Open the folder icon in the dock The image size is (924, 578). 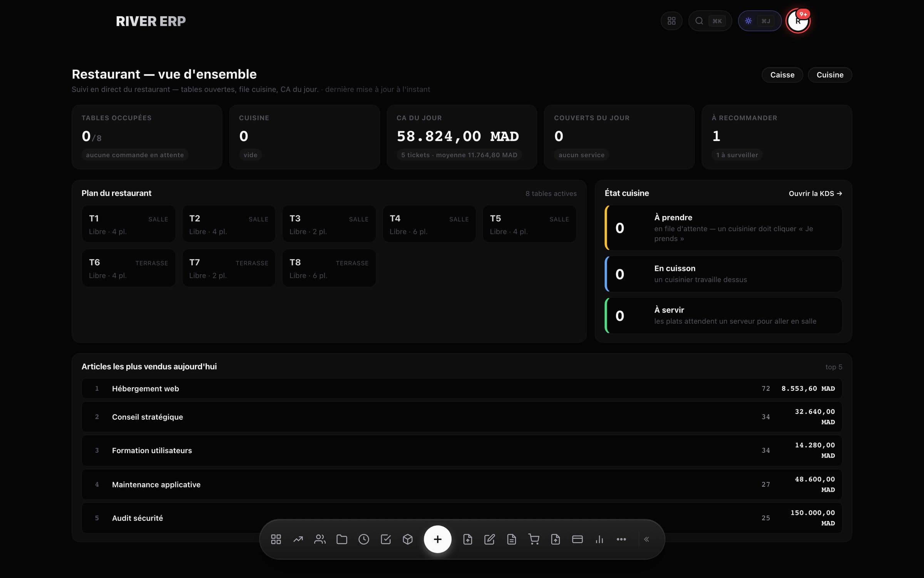pyautogui.click(x=342, y=539)
